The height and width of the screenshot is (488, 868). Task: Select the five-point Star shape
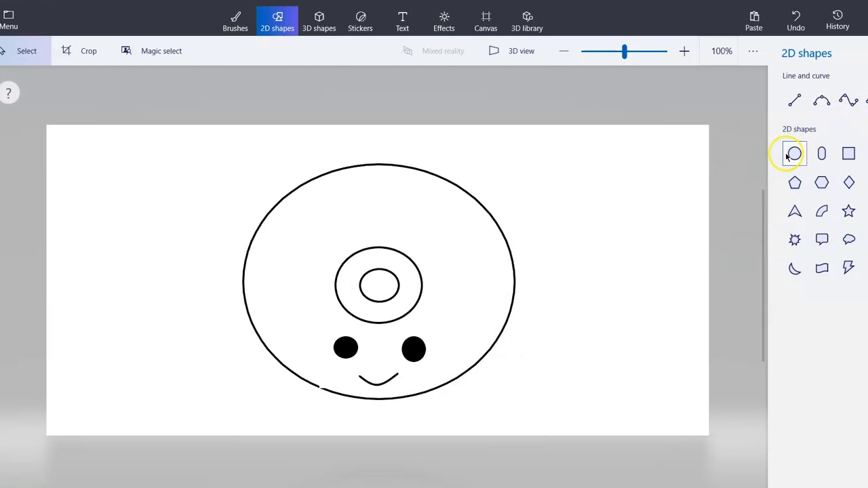coord(849,211)
